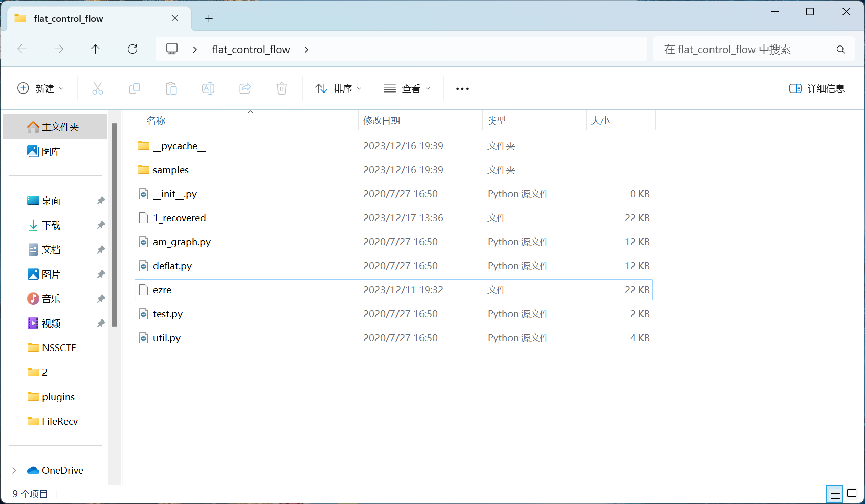This screenshot has height=504, width=865.
Task: Click the pin icon next to 音乐
Action: tap(101, 299)
